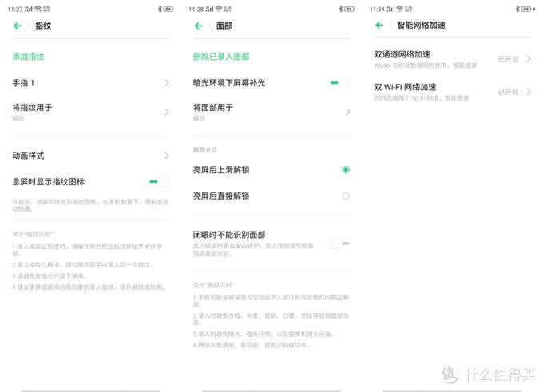Screen dimensions: 543x392
Task: Tap the Wi-Fi icon in 智能网络加速 status bar
Action: point(399,9)
